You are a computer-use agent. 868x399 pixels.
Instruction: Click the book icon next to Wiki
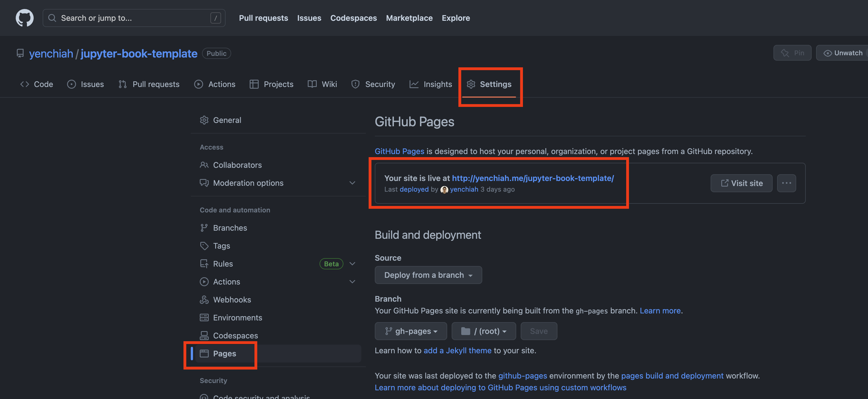point(312,84)
